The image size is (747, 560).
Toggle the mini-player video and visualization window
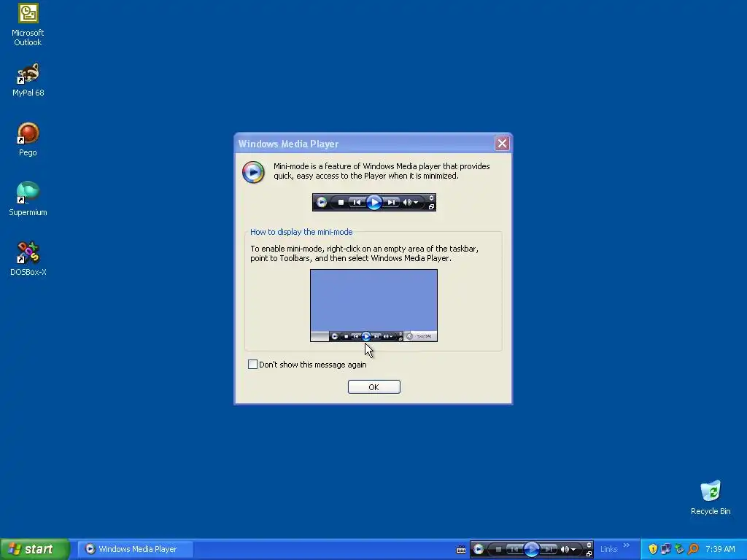coord(589,545)
